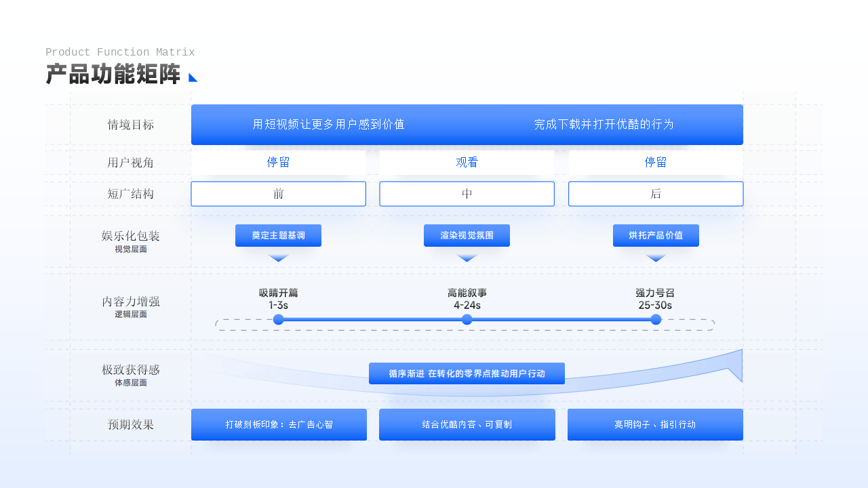The image size is (868, 488).
Task: Click the Product Function Matrix subtitle
Action: (x=120, y=52)
